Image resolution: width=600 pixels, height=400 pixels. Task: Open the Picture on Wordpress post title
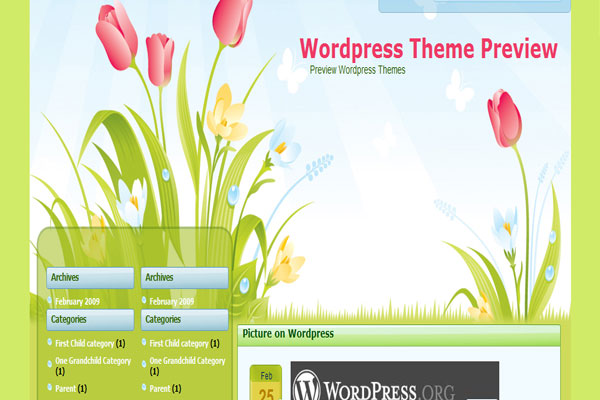288,333
